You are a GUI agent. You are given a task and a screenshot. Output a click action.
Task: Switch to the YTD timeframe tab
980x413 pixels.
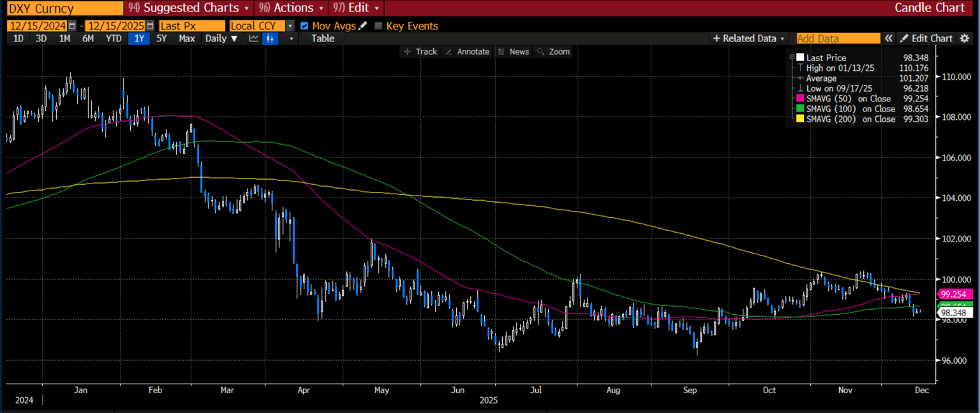coord(113,38)
